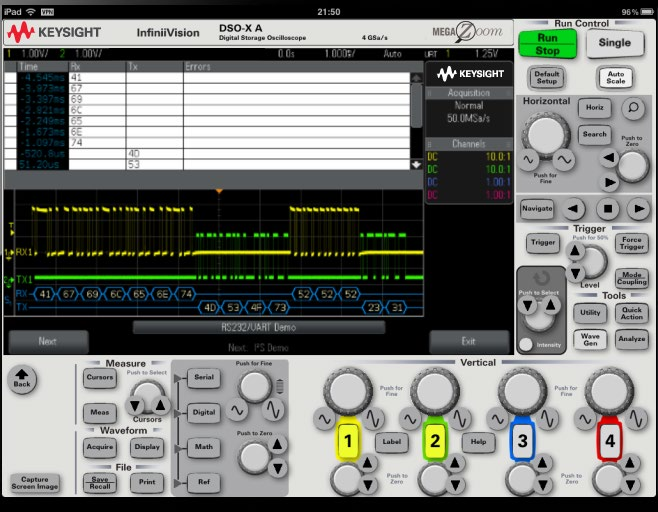The image size is (658, 512).
Task: Open the Math waveform menu
Action: click(x=203, y=447)
